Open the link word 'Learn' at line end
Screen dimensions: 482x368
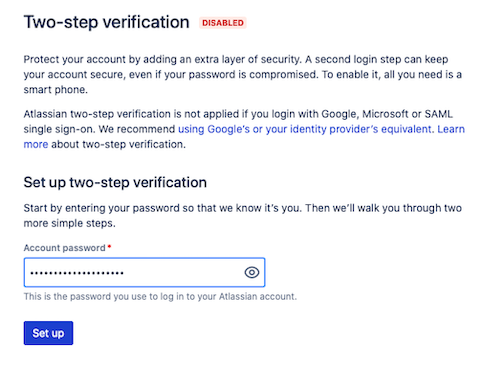coord(451,129)
